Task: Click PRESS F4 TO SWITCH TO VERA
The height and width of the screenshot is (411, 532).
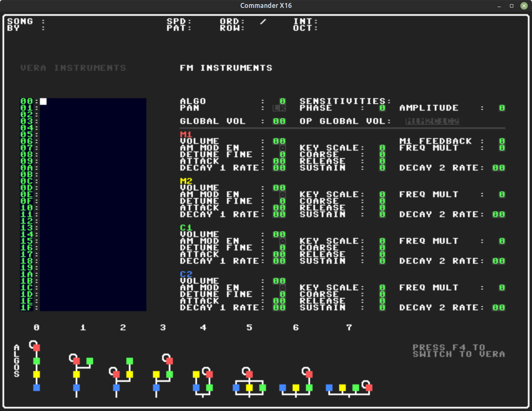Action: (x=458, y=351)
